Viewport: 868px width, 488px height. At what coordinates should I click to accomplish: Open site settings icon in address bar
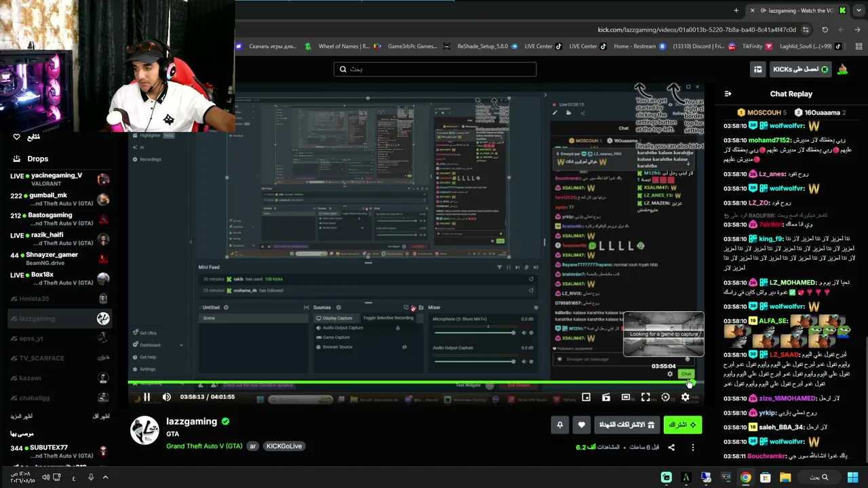(x=806, y=30)
